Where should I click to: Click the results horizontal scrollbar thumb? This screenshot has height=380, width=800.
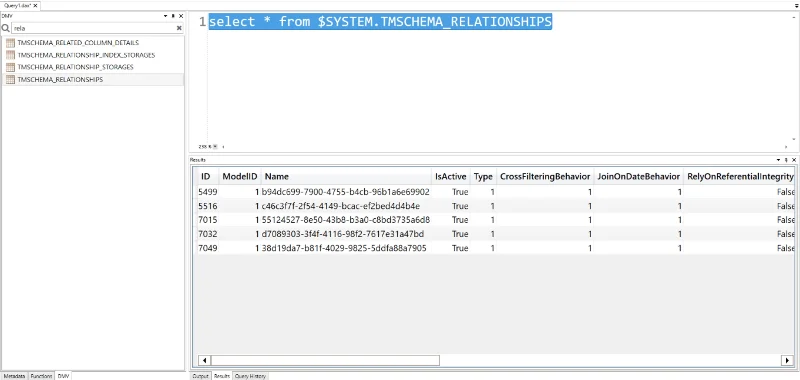[x=326, y=361]
